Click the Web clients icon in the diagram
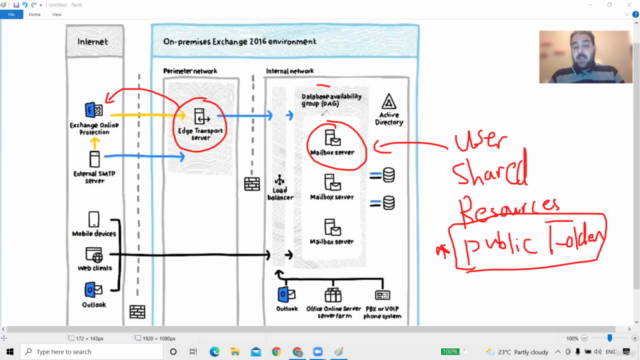This screenshot has height=360, width=640. [94, 255]
